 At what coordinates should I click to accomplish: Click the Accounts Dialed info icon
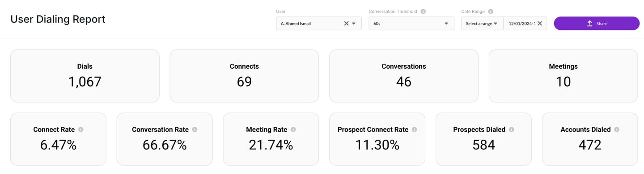tap(617, 129)
